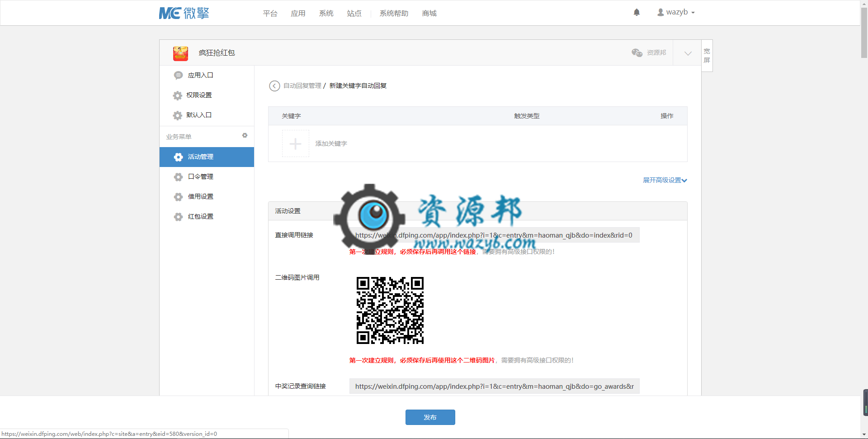Open the 站点 menu
Viewport: 868px width, 439px height.
[x=354, y=14]
